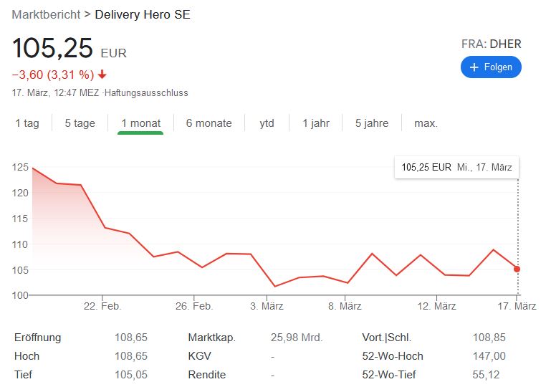Click the KGV label
551x392 pixels.
[199, 356]
